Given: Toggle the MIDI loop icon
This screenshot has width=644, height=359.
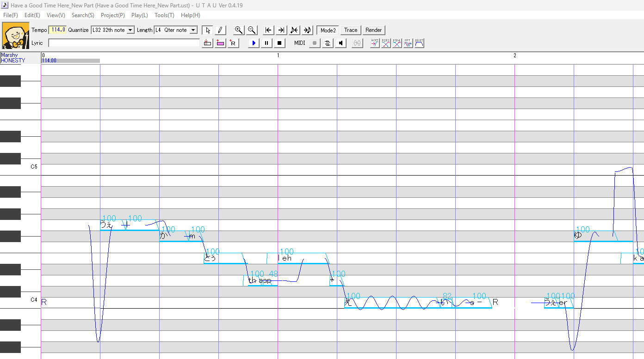Looking at the screenshot, I should pyautogui.click(x=328, y=43).
